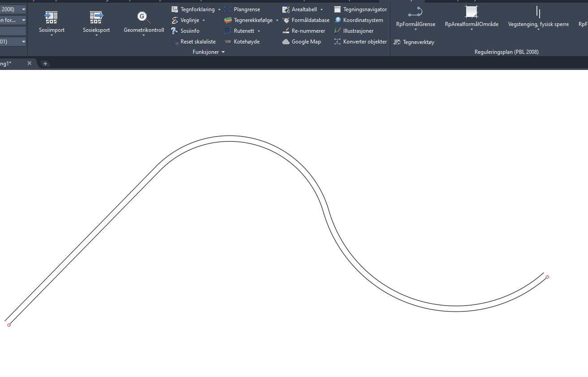Image resolution: width=588 pixels, height=377 pixels.
Task: Open the Tegnerekkefølge dropdown
Action: tap(277, 21)
